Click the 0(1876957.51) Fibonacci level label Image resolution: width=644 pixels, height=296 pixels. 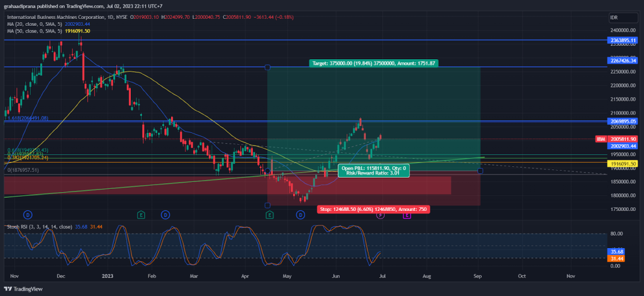pyautogui.click(x=24, y=169)
